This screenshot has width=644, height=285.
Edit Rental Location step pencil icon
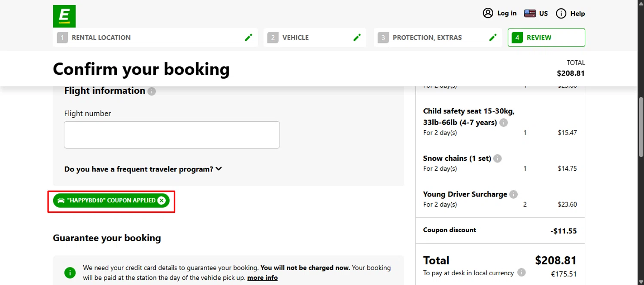tap(249, 37)
